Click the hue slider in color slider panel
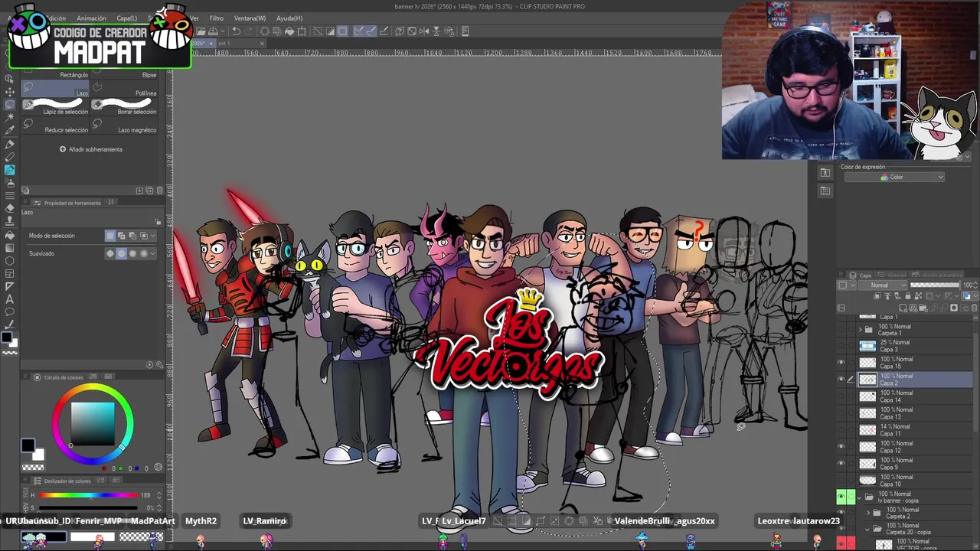This screenshot has width=980, height=551. [89, 495]
